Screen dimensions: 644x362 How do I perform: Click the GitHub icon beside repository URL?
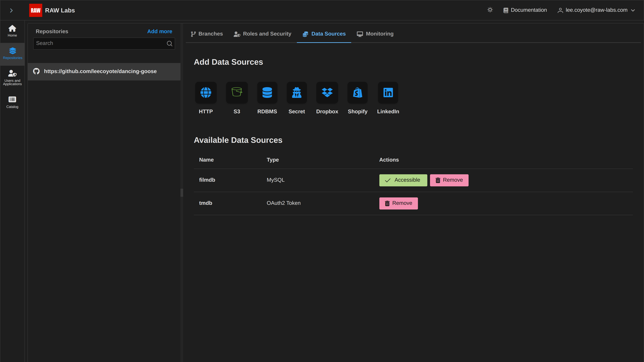(36, 71)
